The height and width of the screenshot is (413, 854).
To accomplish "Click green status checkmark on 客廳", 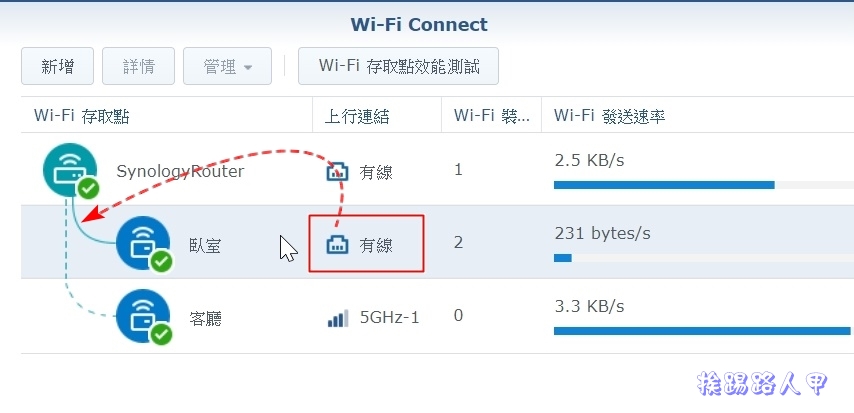I will 161,334.
